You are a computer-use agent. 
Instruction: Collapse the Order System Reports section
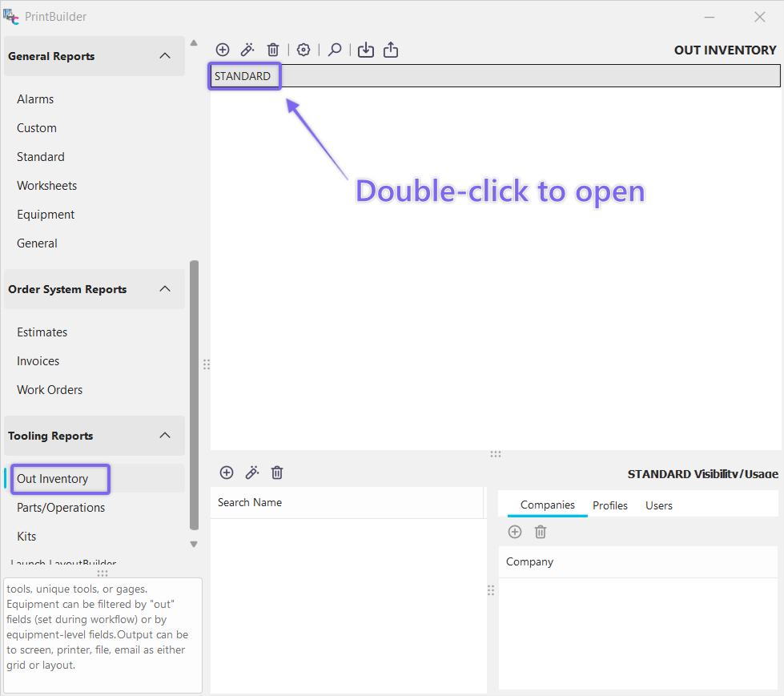coord(165,289)
